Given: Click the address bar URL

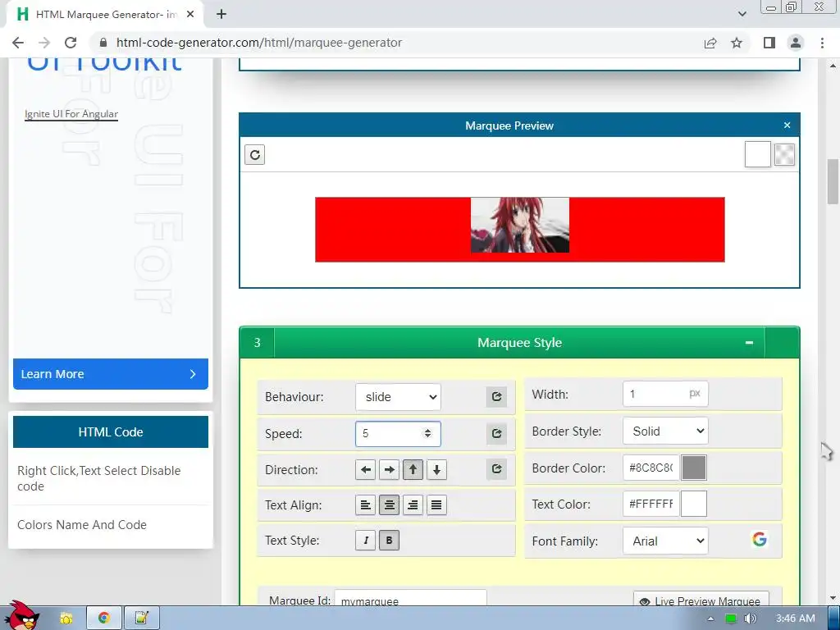Looking at the screenshot, I should point(258,43).
